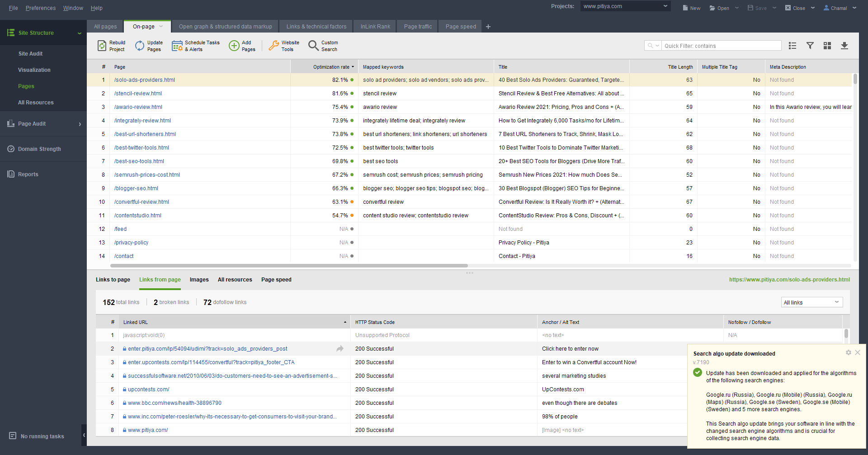
Task: Add a new tab with plus icon
Action: 488,27
